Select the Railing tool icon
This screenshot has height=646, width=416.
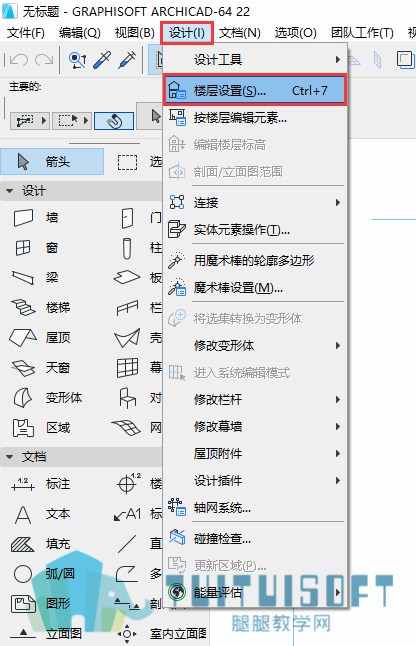tap(127, 307)
